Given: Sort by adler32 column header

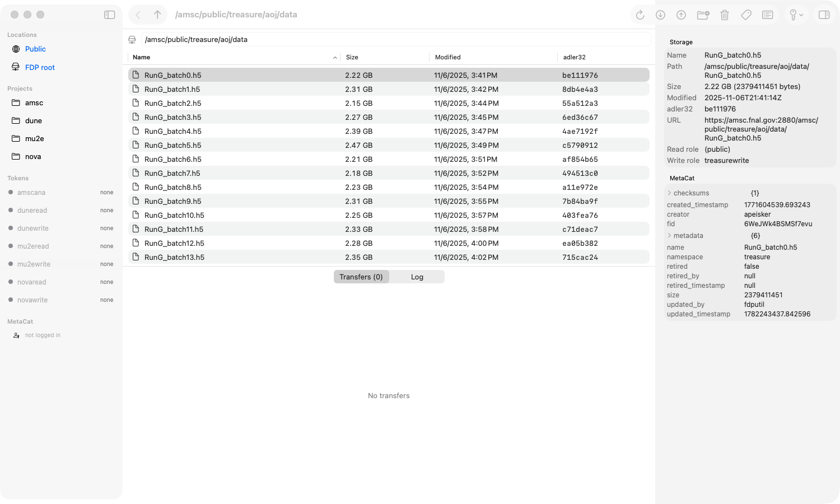Looking at the screenshot, I should click(604, 58).
